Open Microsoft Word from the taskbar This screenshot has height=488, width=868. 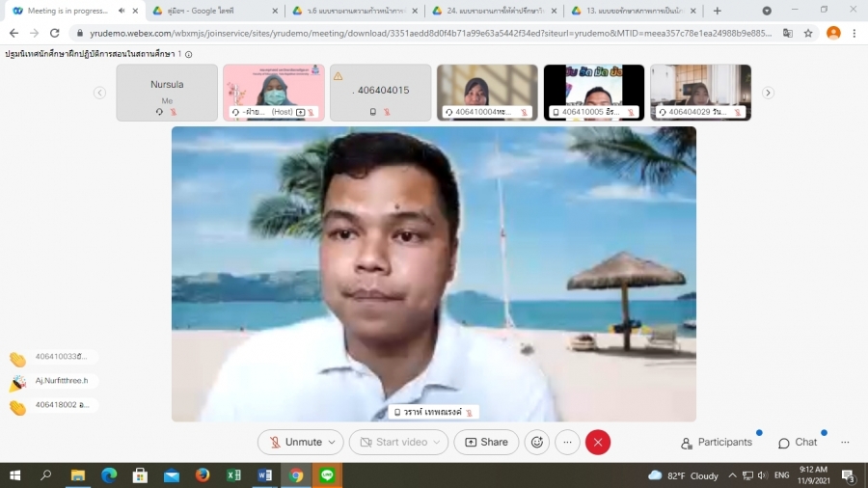tap(264, 475)
